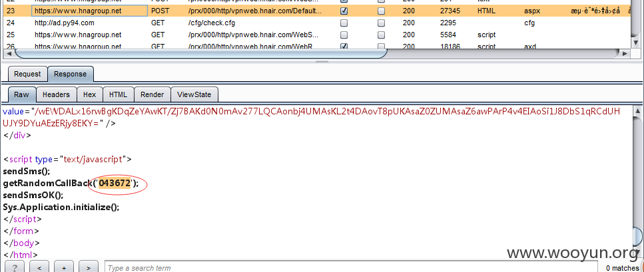Click the previous match '<' button
The height and width of the screenshot is (272, 644).
(x=39, y=267)
